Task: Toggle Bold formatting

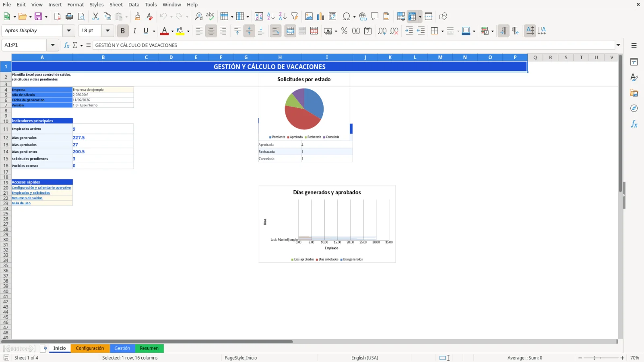Action: point(123,31)
